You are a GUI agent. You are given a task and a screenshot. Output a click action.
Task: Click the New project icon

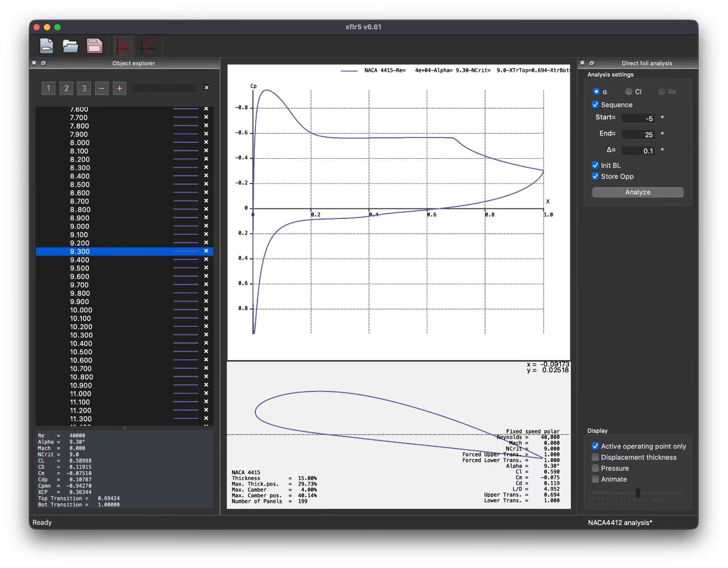click(47, 47)
